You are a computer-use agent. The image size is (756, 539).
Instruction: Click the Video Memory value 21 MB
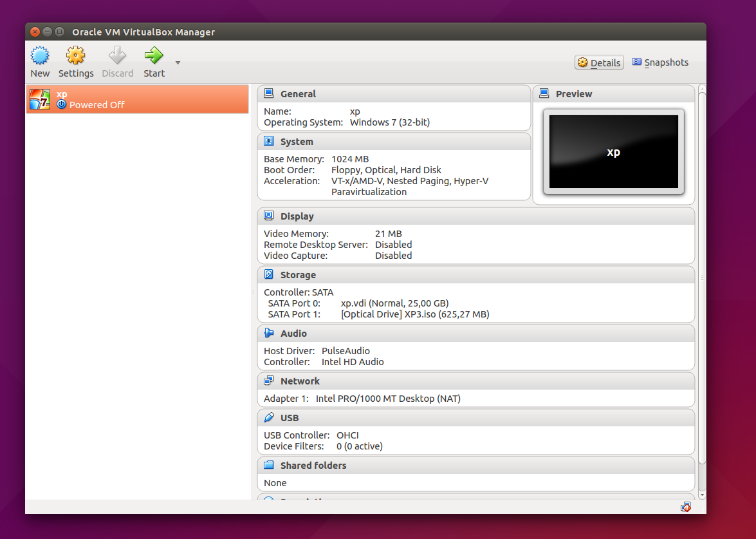[x=389, y=234]
